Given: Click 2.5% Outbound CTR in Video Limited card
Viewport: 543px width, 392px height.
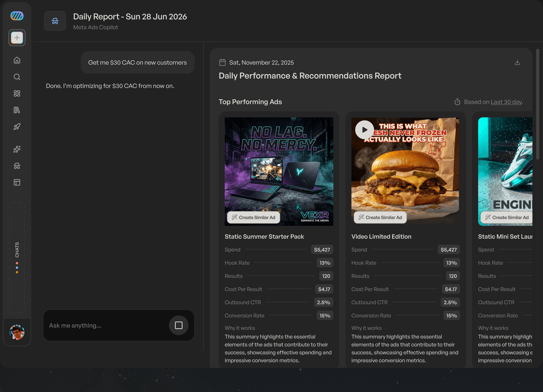Looking at the screenshot, I should [x=450, y=302].
